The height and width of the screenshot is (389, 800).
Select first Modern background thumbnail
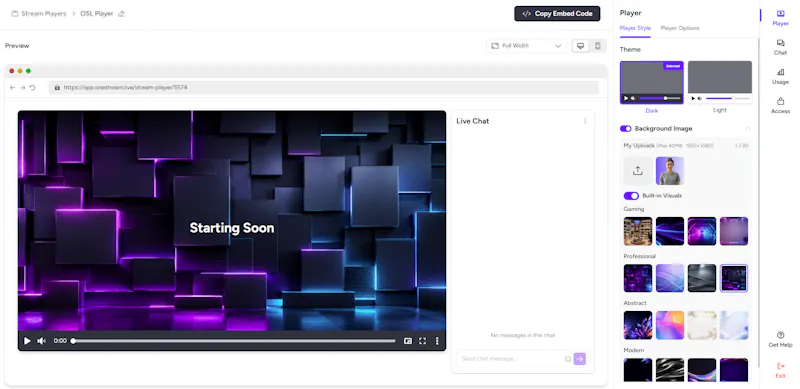tap(638, 370)
